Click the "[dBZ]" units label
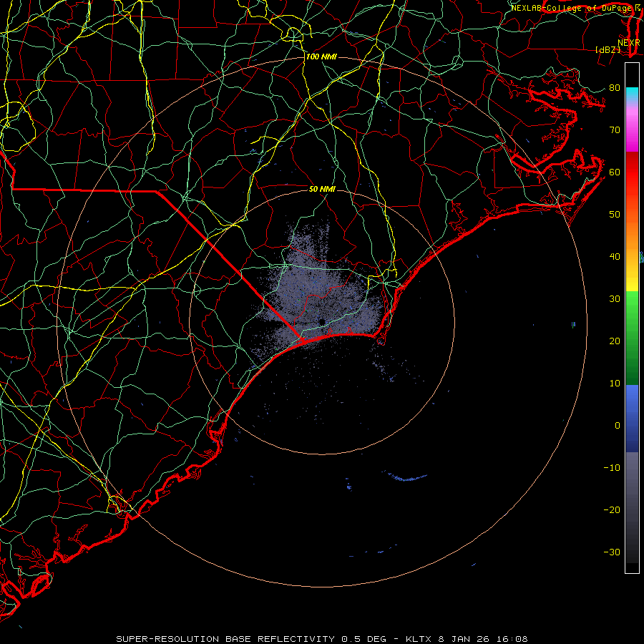Viewport: 644px width, 644px height. (608, 49)
